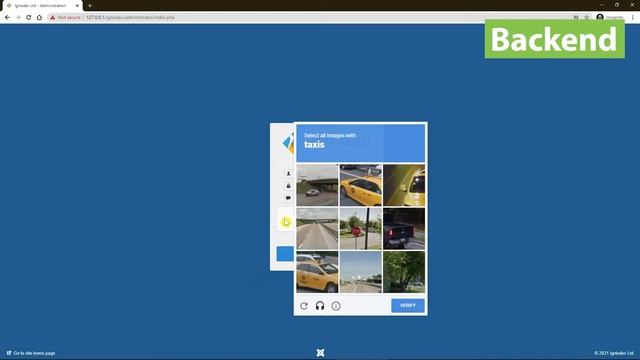Image resolution: width=640 pixels, height=360 pixels.
Task: Select the green trees image tile
Action: 404,272
